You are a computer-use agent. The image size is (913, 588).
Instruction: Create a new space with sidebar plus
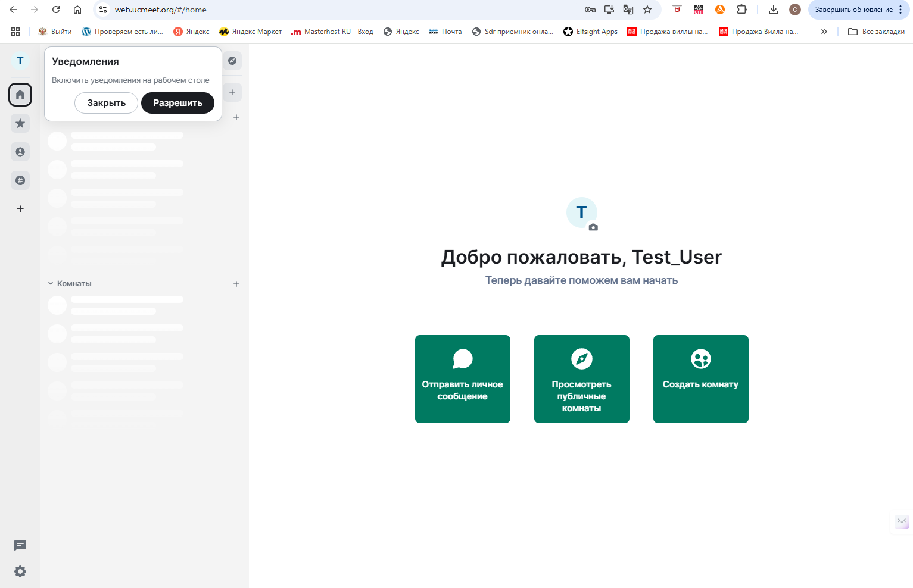[20, 209]
